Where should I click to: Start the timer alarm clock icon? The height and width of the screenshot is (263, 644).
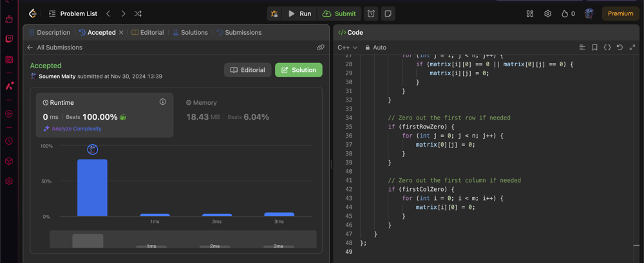pos(371,14)
